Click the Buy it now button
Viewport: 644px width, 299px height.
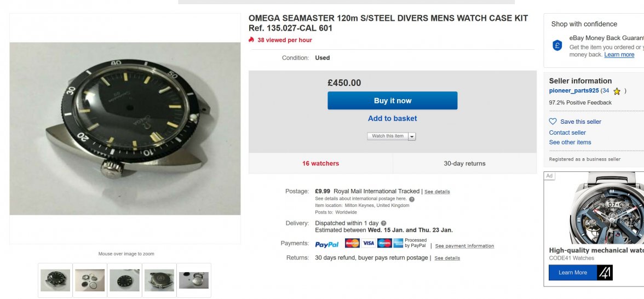[x=392, y=101]
